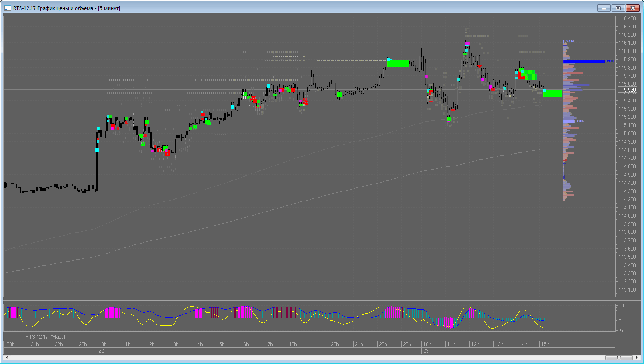Click the date label 22 on the time axis
This screenshot has height=364, width=644.
[x=101, y=351]
